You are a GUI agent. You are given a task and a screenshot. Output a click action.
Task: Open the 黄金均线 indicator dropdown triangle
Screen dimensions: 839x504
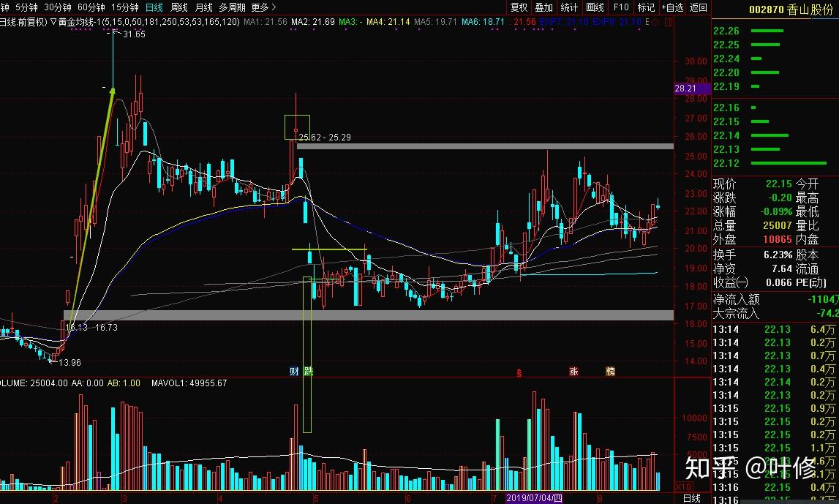tap(53, 23)
